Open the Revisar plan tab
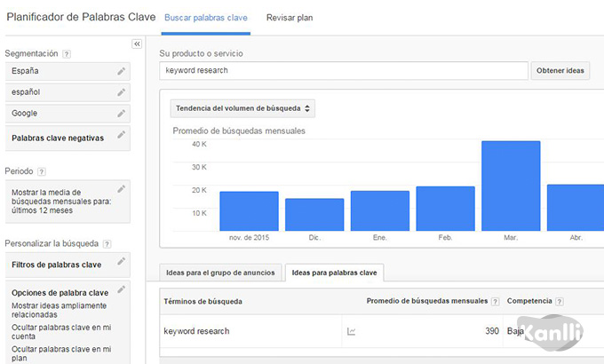Screen dimensions: 604x364 coord(290,18)
